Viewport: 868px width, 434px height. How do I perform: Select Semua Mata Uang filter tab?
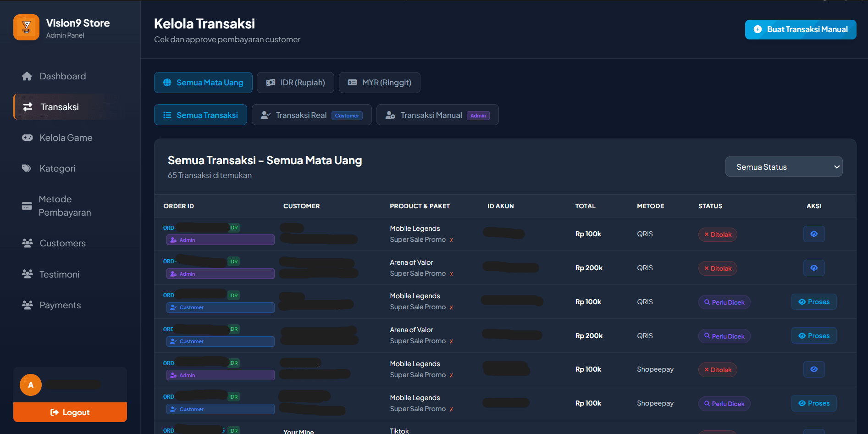pos(203,83)
